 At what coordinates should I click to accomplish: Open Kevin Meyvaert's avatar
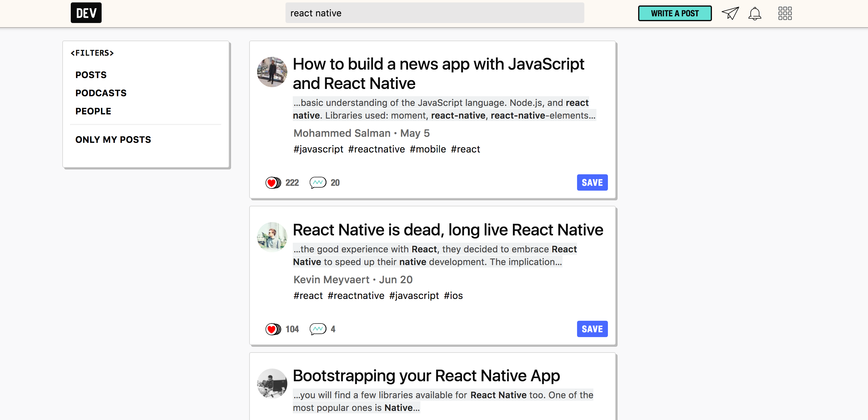(x=272, y=237)
